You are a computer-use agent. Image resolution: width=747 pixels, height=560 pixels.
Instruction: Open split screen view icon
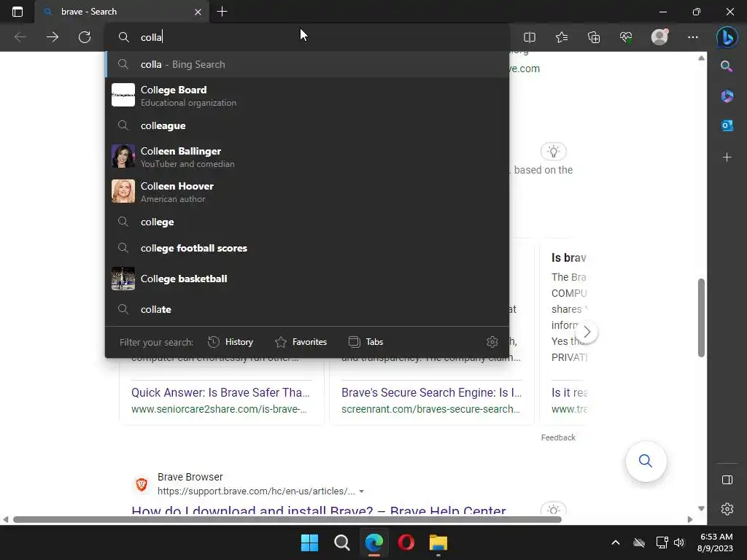pos(530,37)
